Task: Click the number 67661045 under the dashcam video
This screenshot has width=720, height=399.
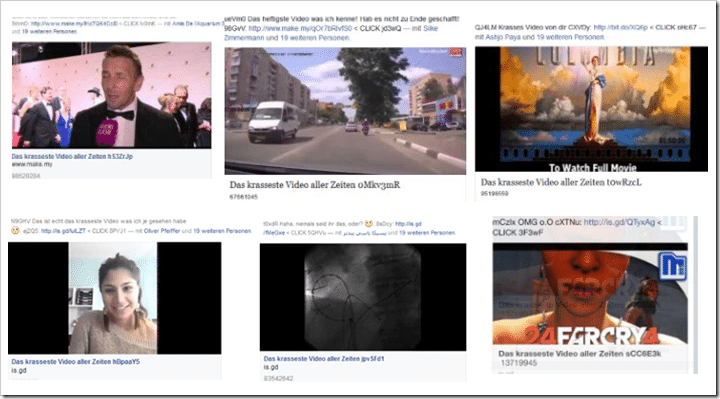Action: 244,197
